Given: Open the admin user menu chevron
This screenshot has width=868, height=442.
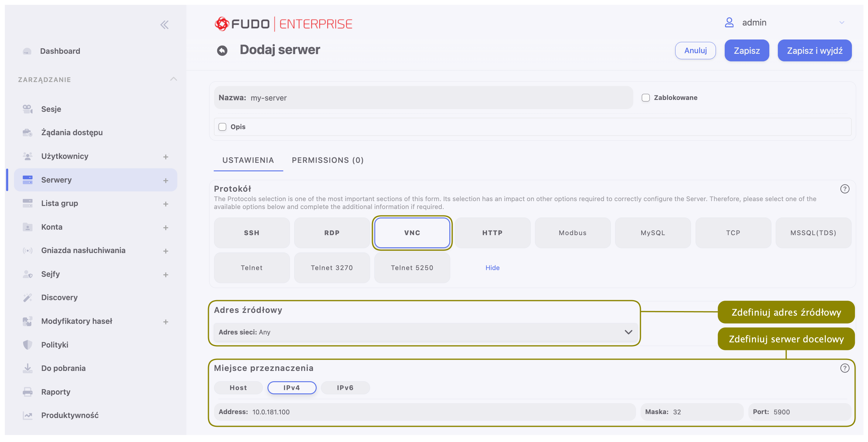Looking at the screenshot, I should pos(841,22).
